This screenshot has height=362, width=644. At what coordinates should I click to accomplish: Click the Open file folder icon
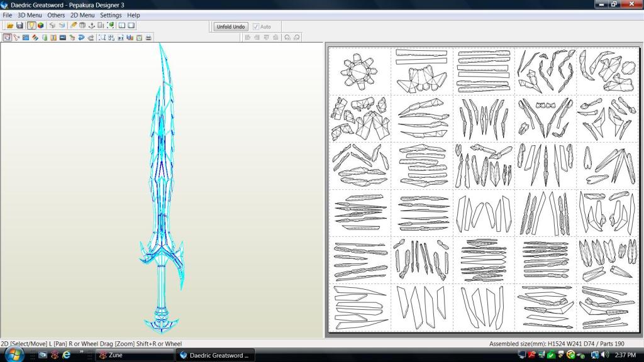[10, 25]
